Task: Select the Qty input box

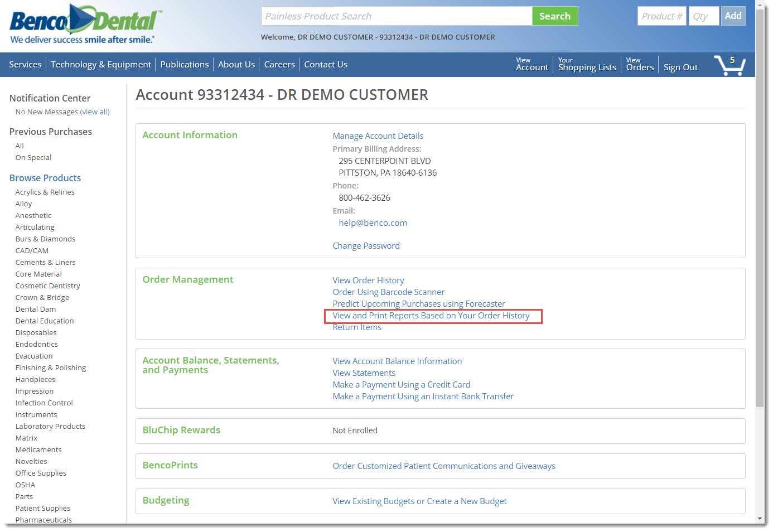Action: pyautogui.click(x=703, y=16)
